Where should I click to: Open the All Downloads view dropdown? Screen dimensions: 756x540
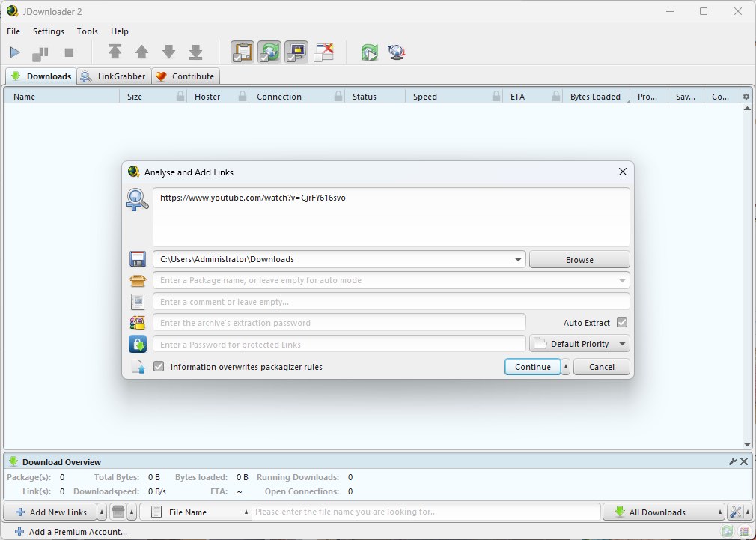(x=663, y=512)
